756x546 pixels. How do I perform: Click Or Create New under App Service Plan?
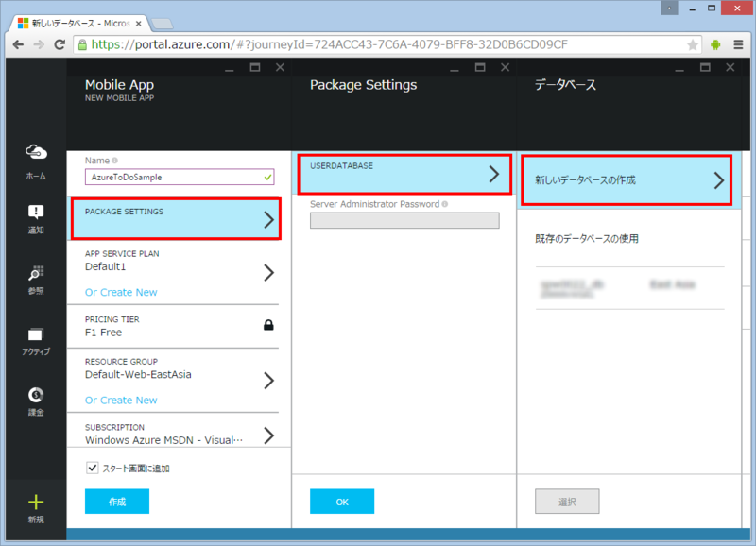[121, 293]
